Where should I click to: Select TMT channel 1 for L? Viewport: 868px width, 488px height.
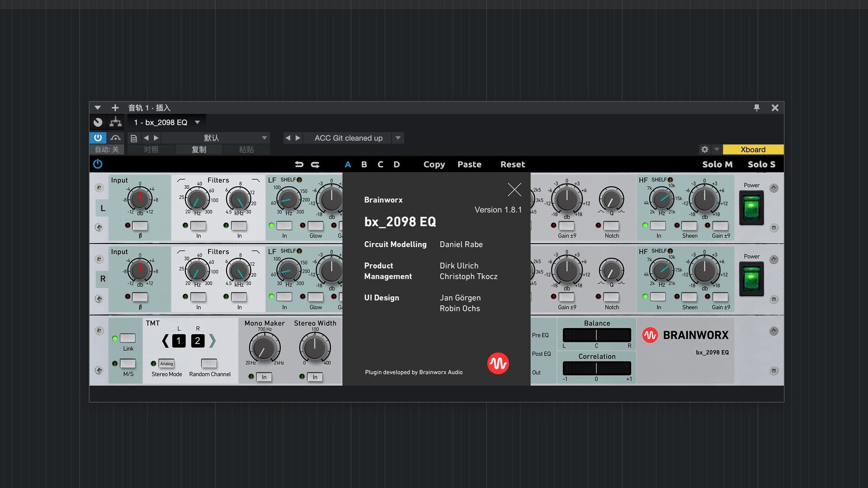coord(179,341)
